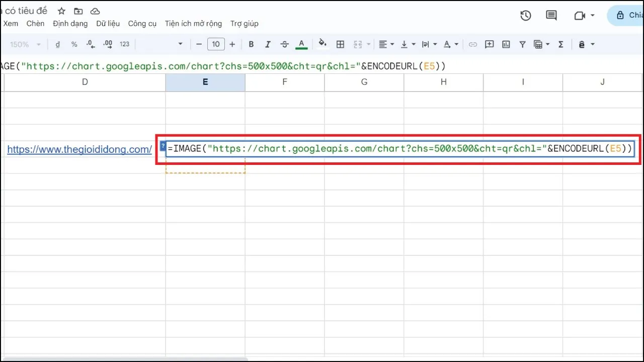Click the share button with lock
The image size is (644, 362).
click(x=626, y=16)
